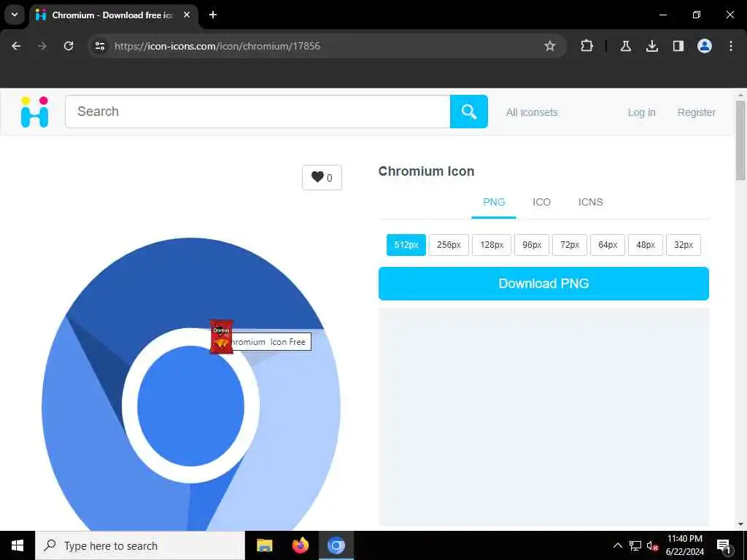This screenshot has width=747, height=560.
Task: Toggle the side panel icon
Action: tap(678, 46)
